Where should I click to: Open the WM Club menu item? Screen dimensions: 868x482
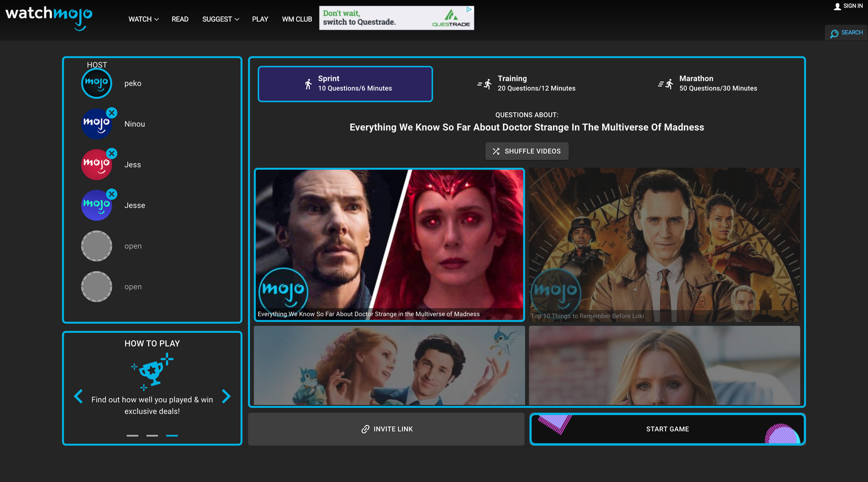pyautogui.click(x=297, y=20)
